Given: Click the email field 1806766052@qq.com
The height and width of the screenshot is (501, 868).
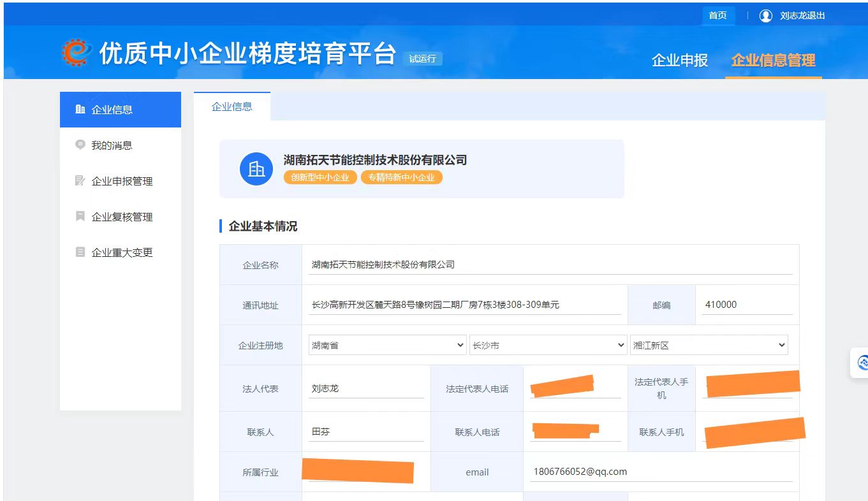Looking at the screenshot, I should (661, 472).
